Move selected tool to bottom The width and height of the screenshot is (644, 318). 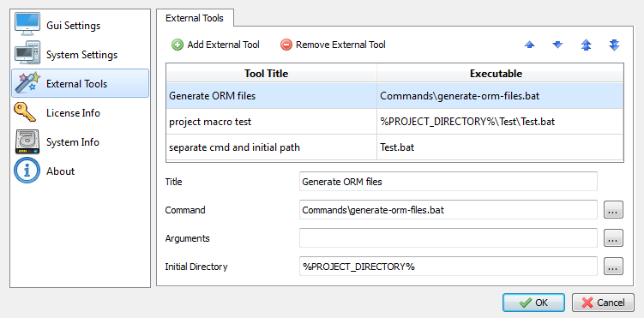tap(614, 45)
